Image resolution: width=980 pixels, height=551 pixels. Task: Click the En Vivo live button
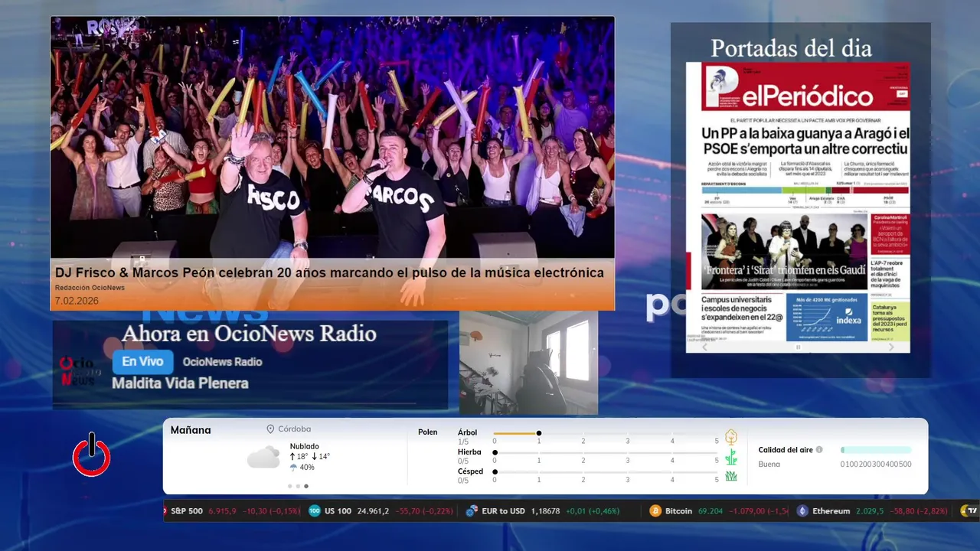[x=142, y=362]
